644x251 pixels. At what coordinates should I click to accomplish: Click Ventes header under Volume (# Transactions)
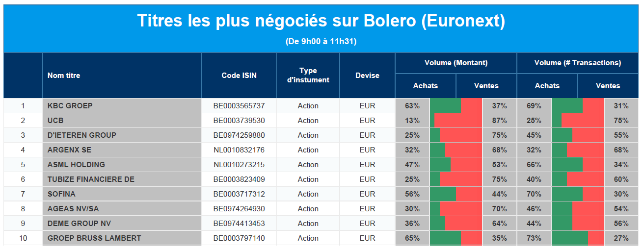click(x=608, y=86)
